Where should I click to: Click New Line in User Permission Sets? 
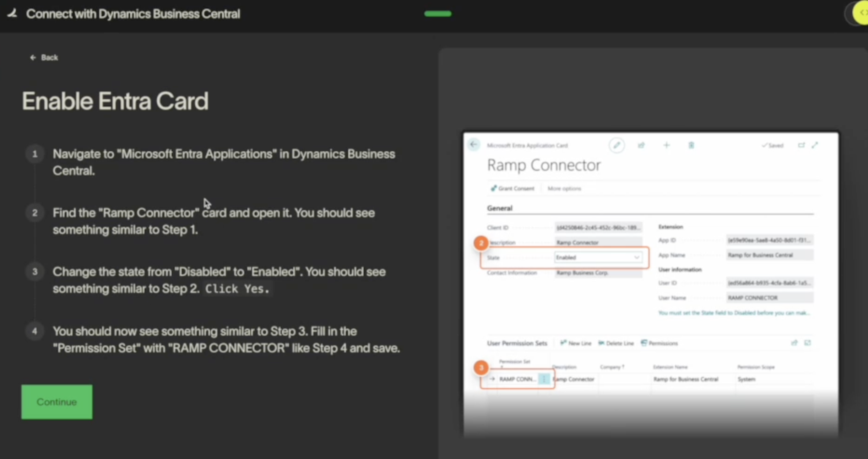[576, 343]
